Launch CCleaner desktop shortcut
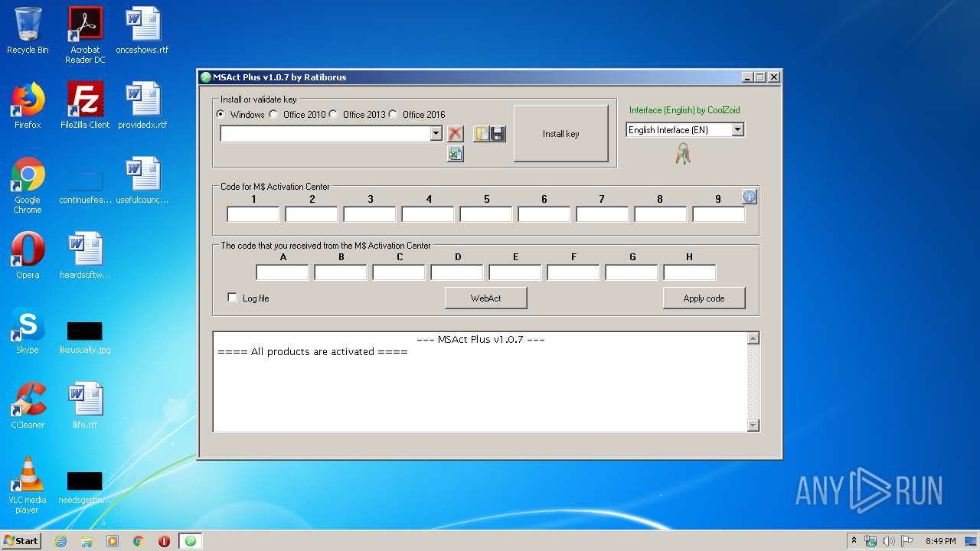The width and height of the screenshot is (980, 551). tap(28, 406)
